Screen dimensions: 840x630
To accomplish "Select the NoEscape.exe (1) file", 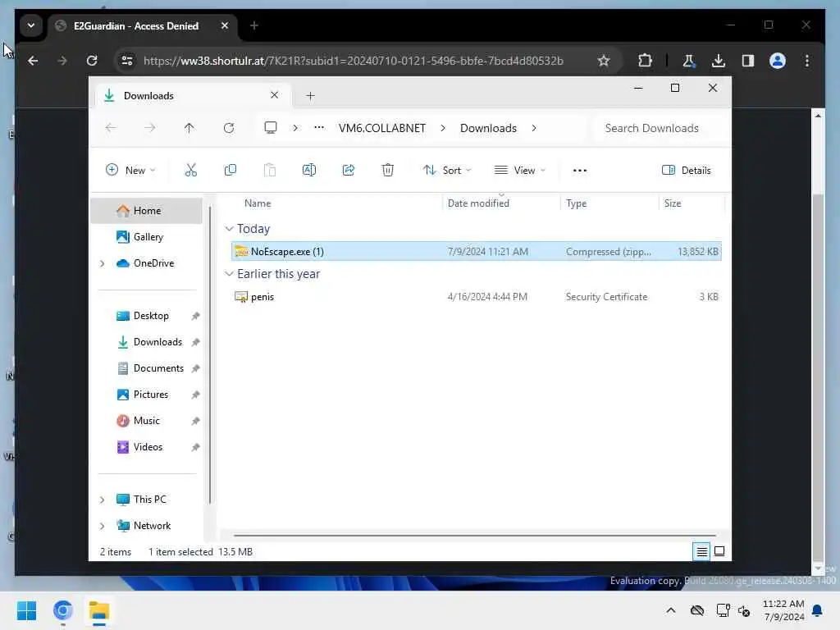I will [477, 251].
